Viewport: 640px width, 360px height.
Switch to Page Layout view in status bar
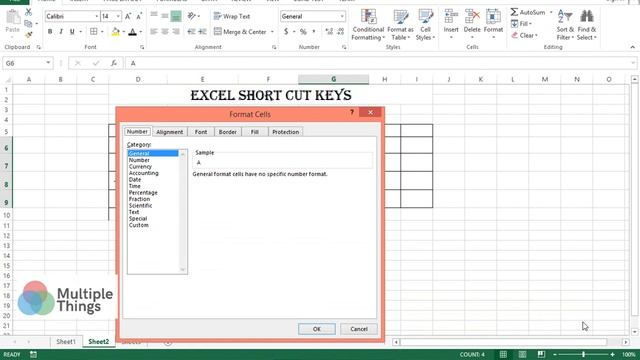coord(522,354)
